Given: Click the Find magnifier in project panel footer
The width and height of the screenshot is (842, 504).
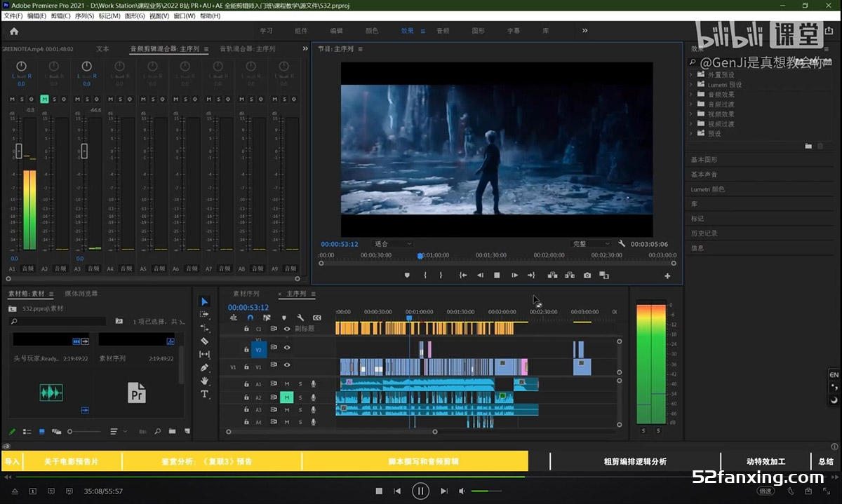Looking at the screenshot, I should click(157, 431).
